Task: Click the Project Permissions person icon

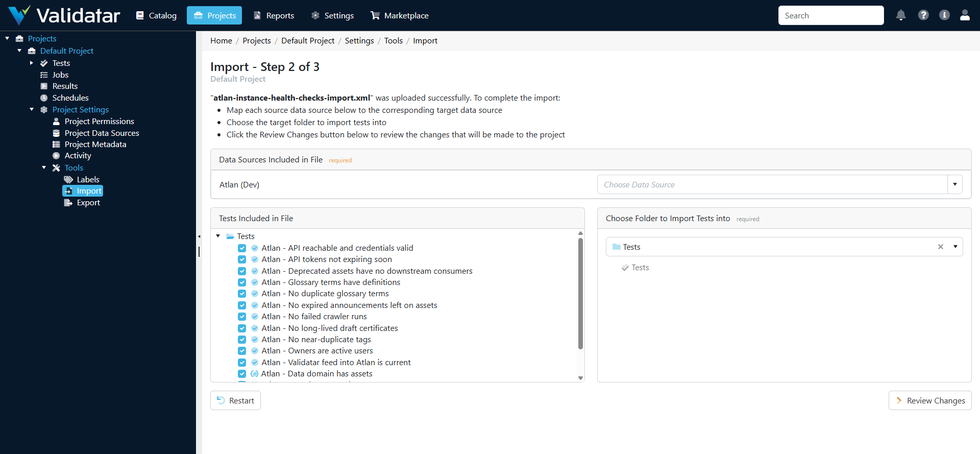Action: 56,122
